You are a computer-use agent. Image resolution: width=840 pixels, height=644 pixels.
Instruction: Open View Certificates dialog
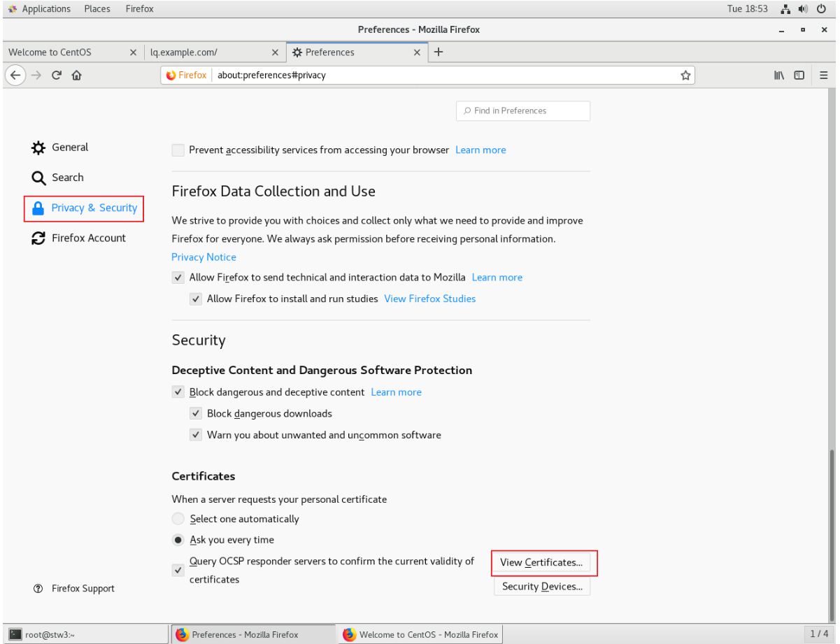541,563
